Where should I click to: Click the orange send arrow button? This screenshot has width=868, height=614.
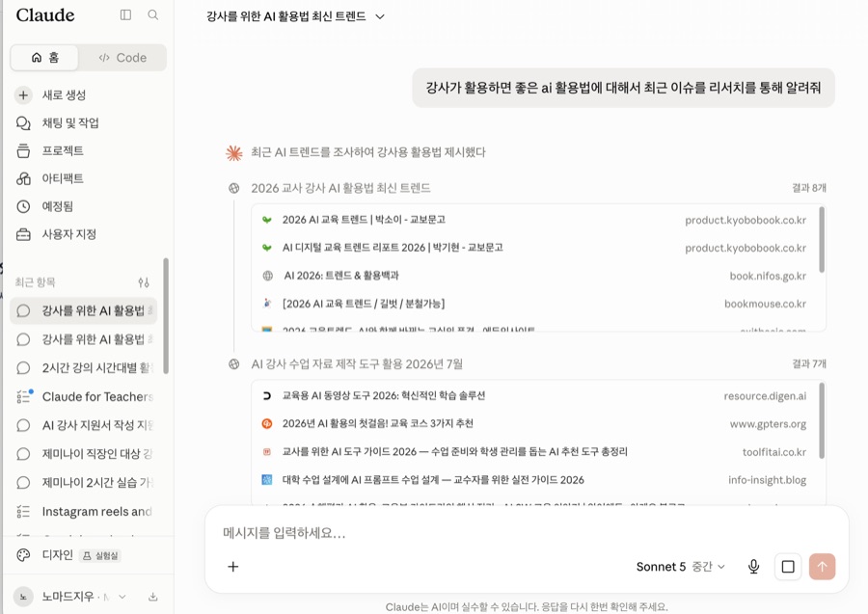point(822,567)
